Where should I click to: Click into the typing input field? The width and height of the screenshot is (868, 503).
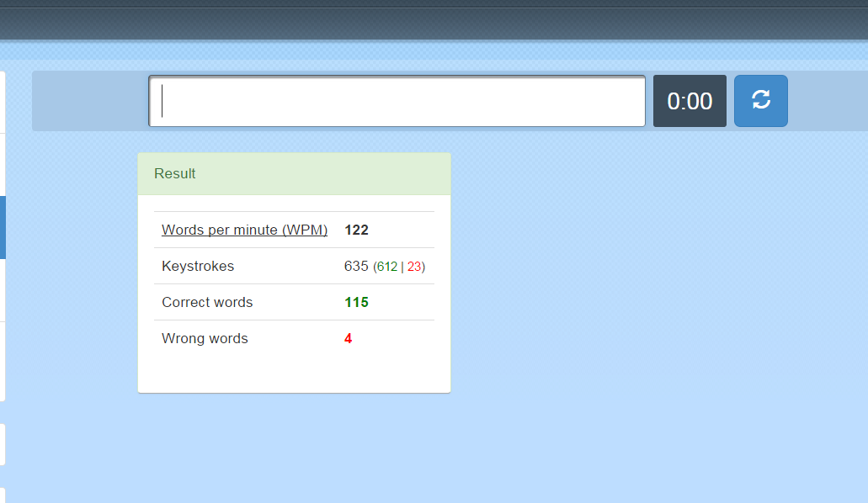tap(397, 102)
